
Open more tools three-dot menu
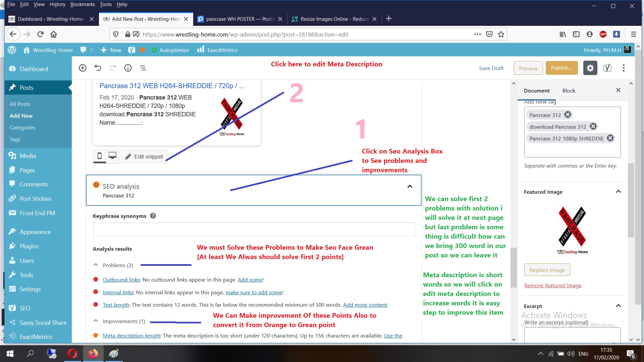tap(624, 68)
